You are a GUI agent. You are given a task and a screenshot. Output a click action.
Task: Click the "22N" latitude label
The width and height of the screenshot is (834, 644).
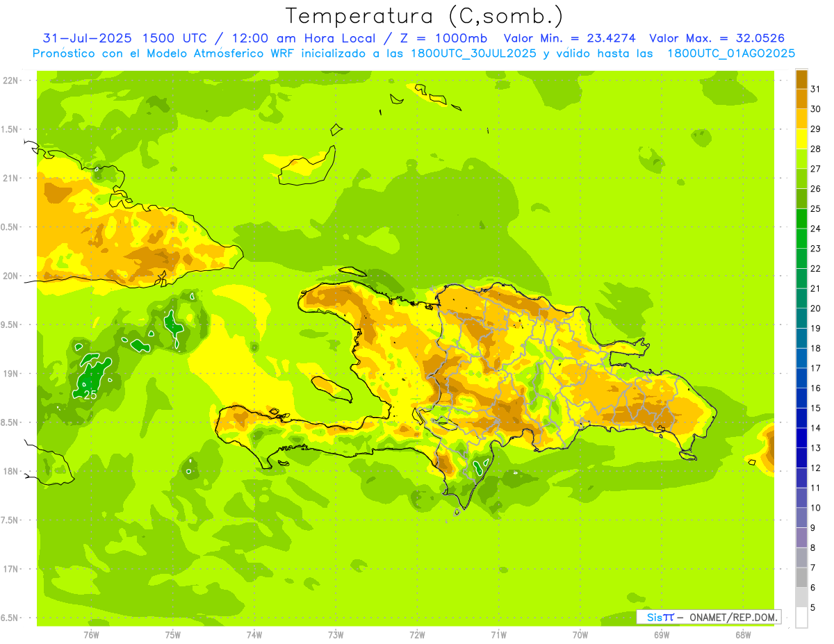point(10,81)
